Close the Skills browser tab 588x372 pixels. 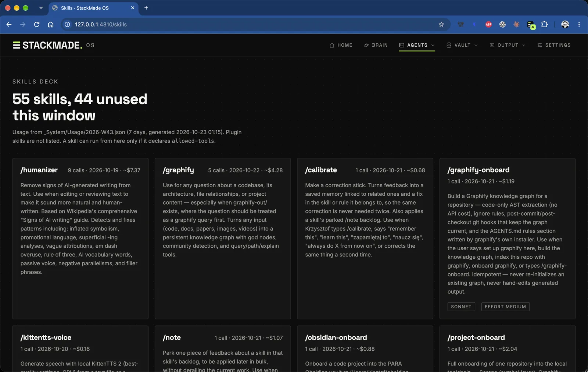[133, 8]
